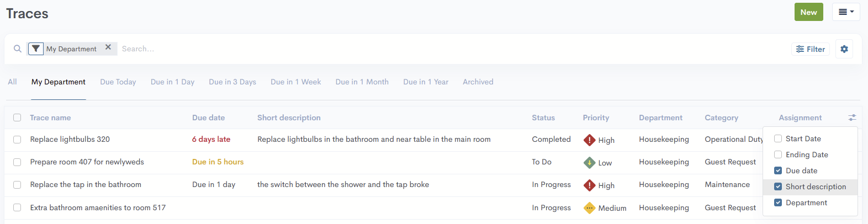Remove the My Department filter chip
Viewport: 868px width, 224px height.
(108, 47)
